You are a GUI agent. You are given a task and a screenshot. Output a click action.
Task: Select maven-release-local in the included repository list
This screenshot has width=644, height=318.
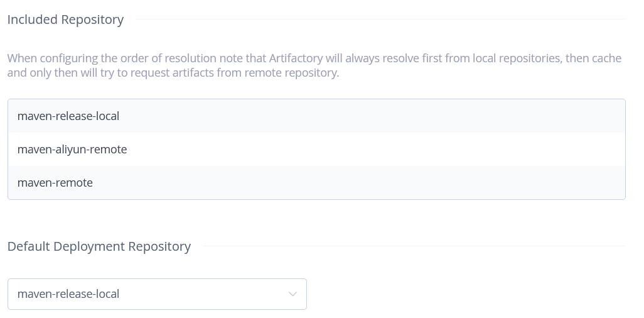[x=68, y=116]
